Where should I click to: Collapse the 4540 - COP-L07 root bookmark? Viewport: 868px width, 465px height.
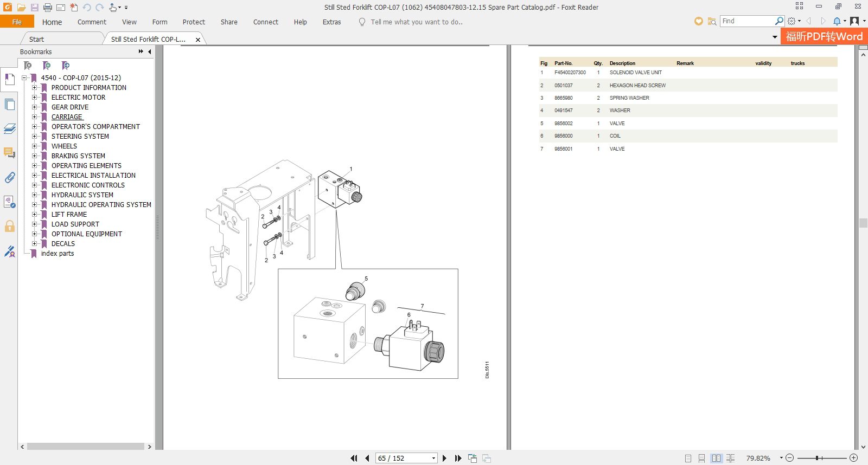click(24, 77)
